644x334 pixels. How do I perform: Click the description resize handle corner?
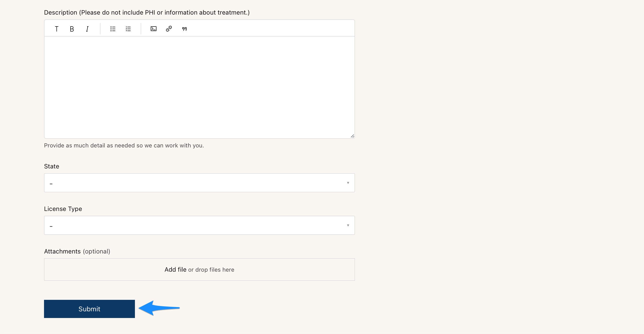(x=352, y=136)
